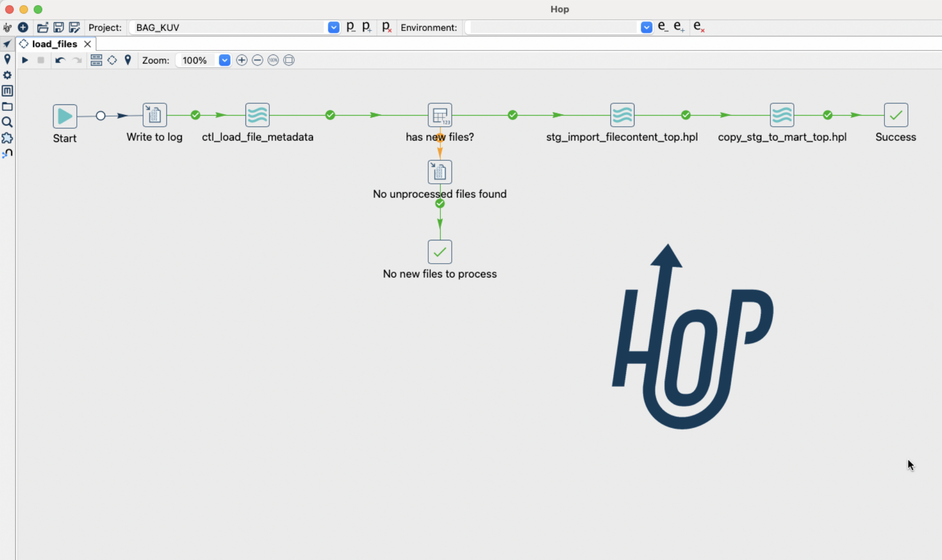Click the add environment icon
The width and height of the screenshot is (942, 560).
tap(679, 27)
